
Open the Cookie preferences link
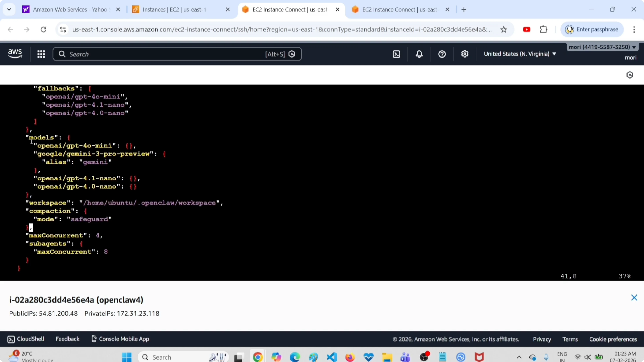[x=613, y=339]
